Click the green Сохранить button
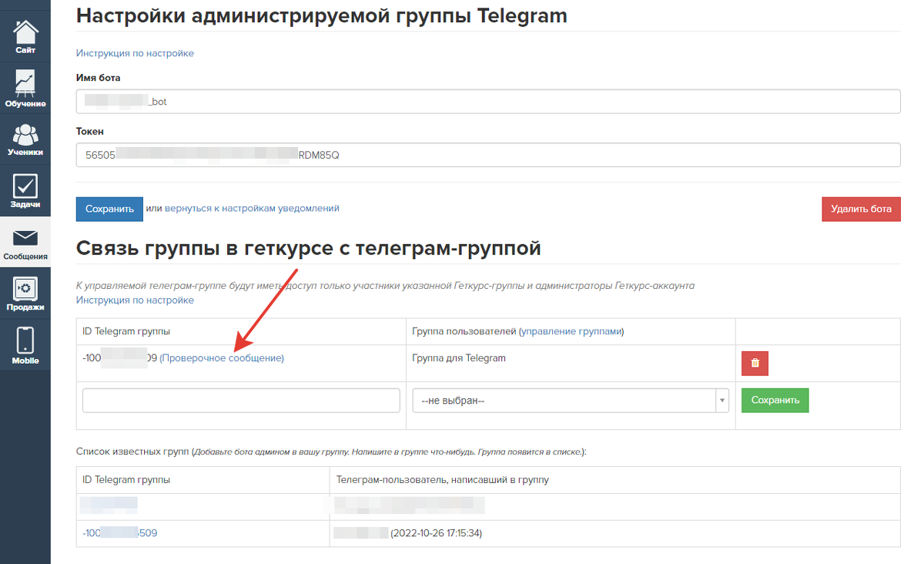The width and height of the screenshot is (924, 564). [x=775, y=401]
